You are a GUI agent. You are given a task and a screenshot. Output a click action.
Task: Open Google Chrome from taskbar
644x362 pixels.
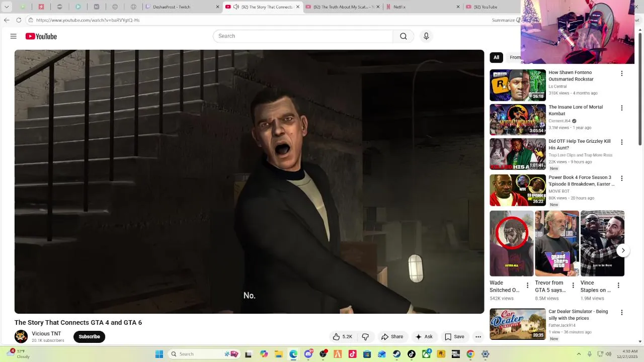coord(470,354)
